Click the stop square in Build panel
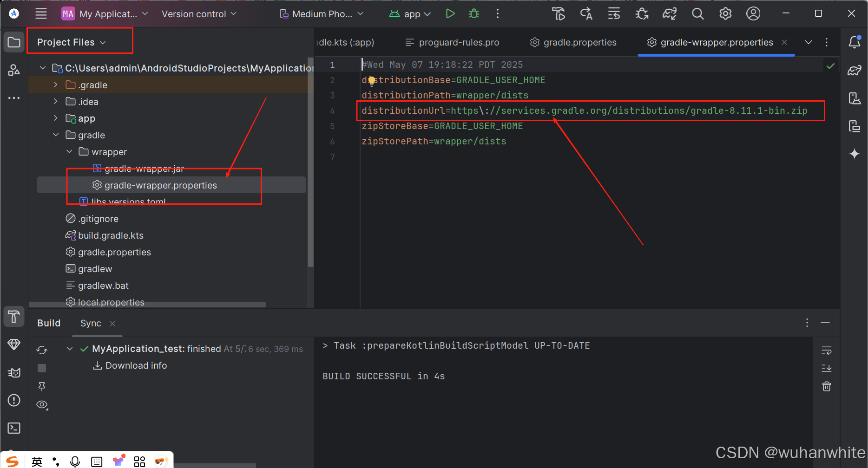The height and width of the screenshot is (468, 868). [42, 368]
